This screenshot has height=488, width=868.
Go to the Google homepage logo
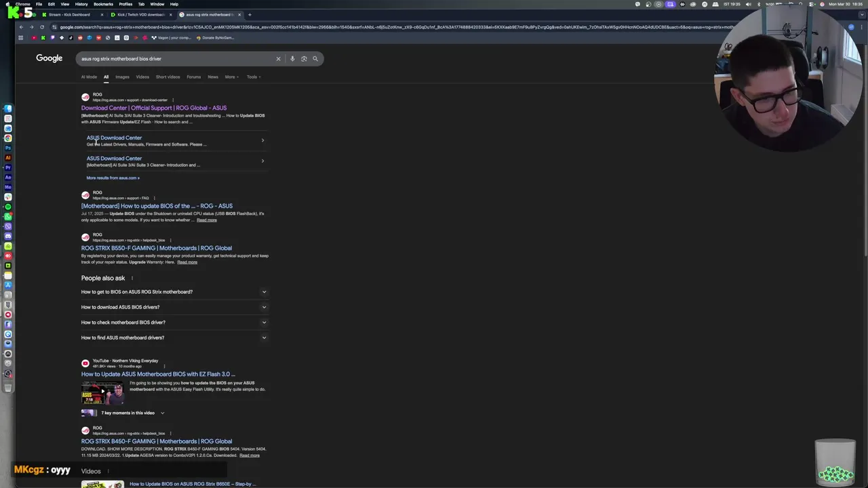click(x=50, y=58)
